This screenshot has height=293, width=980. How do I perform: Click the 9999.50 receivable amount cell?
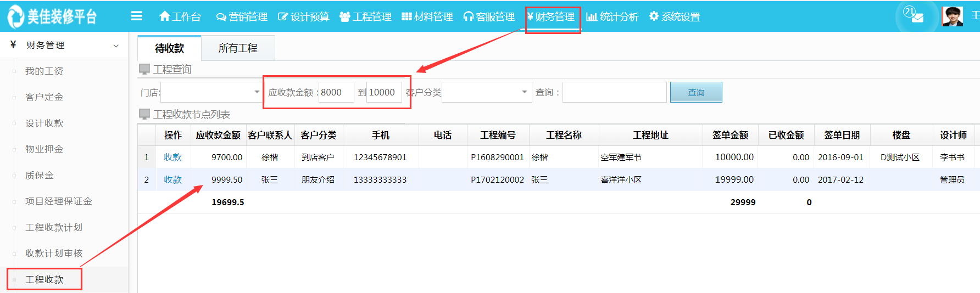pyautogui.click(x=227, y=179)
